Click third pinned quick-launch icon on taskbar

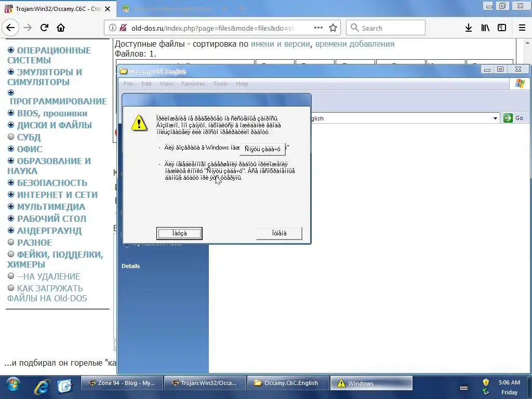(x=65, y=386)
